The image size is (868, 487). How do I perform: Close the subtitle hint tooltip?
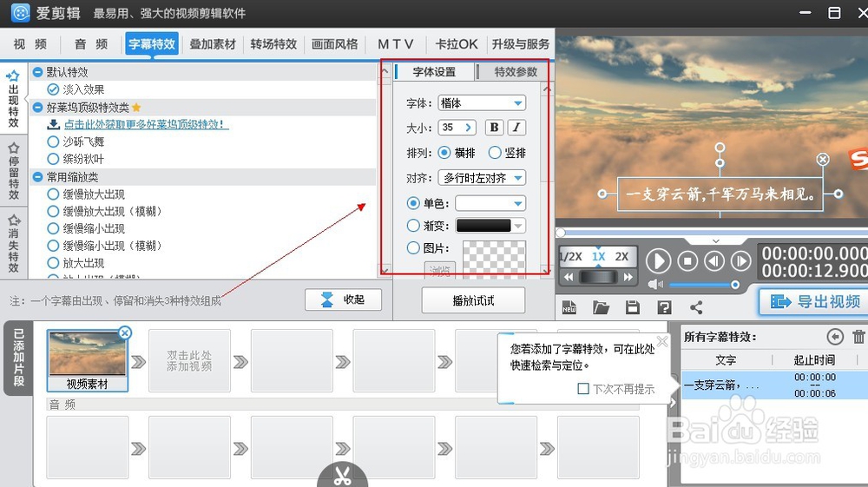662,341
